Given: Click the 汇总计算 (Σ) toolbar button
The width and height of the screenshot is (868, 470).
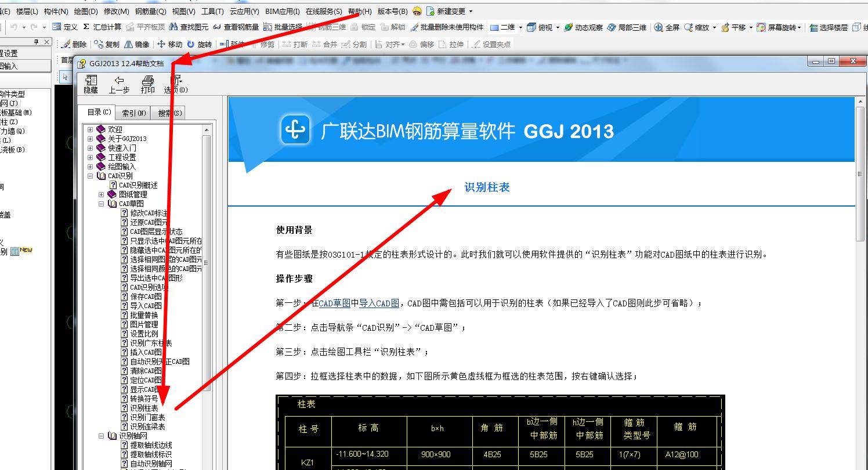Looking at the screenshot, I should click(x=102, y=27).
